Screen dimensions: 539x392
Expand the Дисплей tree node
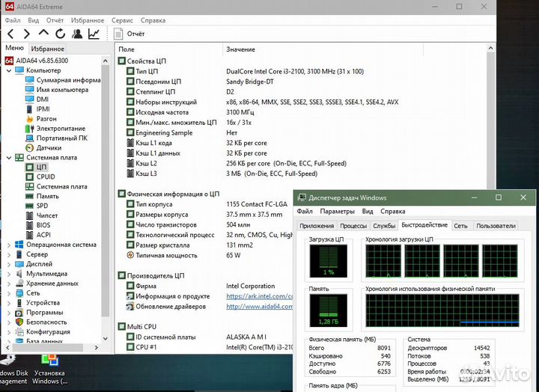[x=9, y=264]
